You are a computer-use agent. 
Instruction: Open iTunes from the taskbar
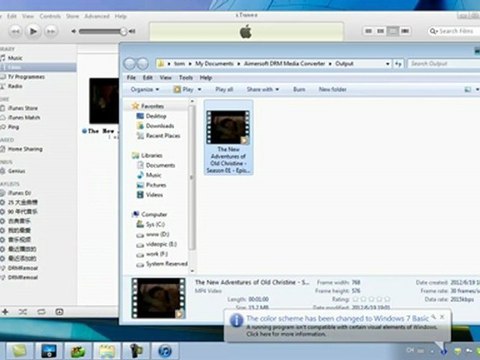click(165, 351)
